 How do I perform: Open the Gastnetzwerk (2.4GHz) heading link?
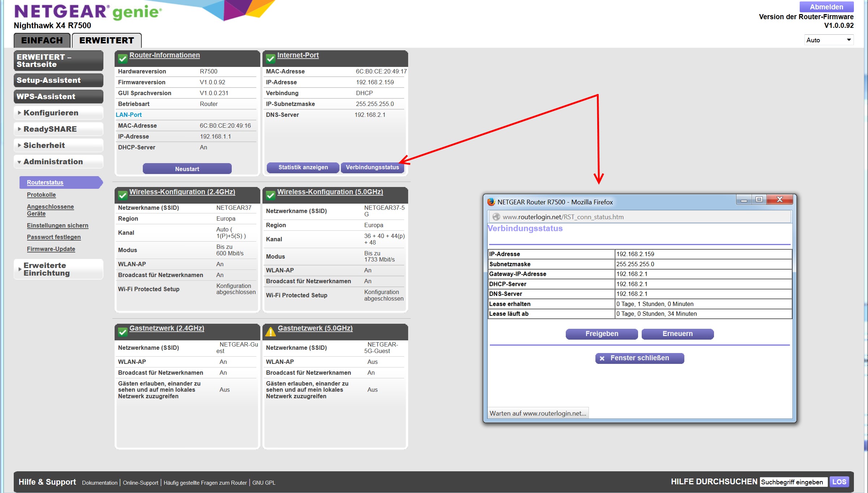167,328
